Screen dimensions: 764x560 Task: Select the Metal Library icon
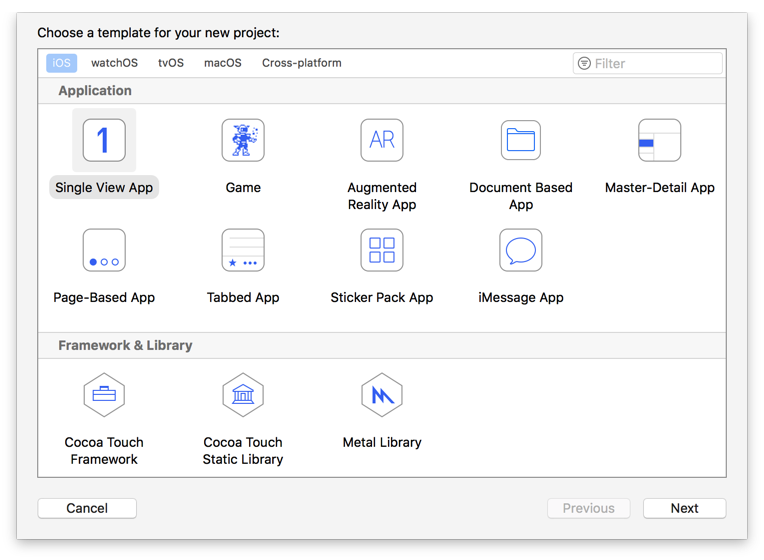pos(382,395)
